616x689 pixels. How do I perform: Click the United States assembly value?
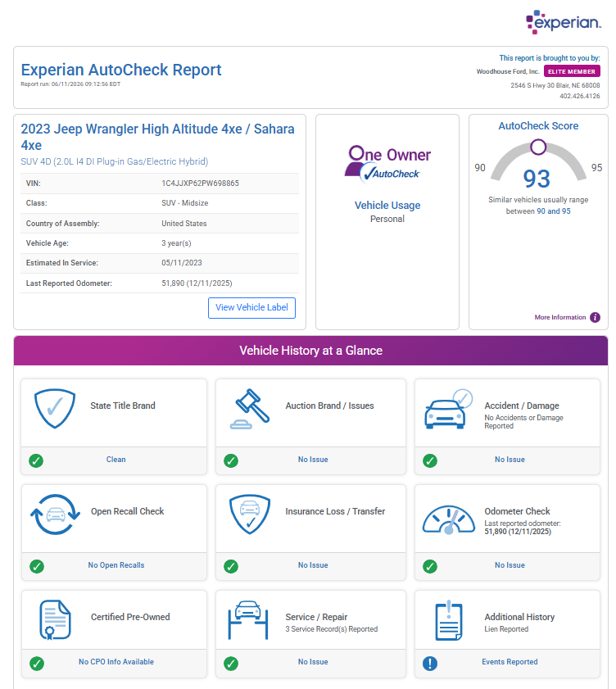184,223
